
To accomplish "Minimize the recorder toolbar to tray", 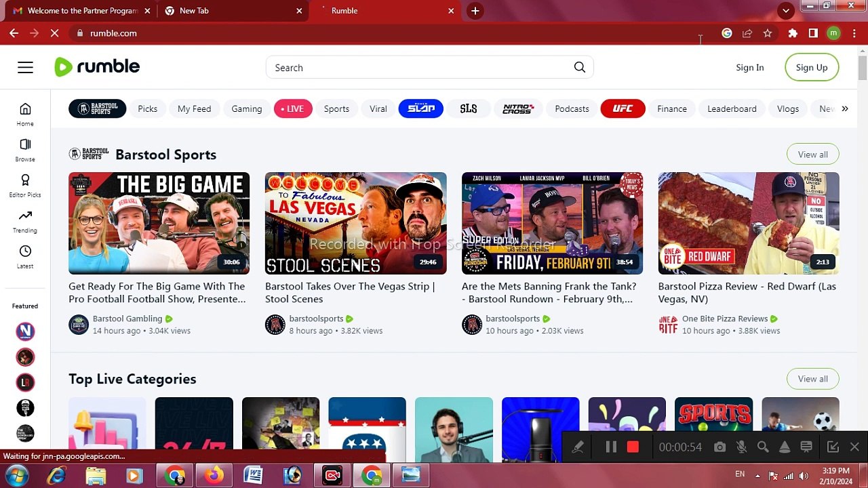I will [x=833, y=447].
